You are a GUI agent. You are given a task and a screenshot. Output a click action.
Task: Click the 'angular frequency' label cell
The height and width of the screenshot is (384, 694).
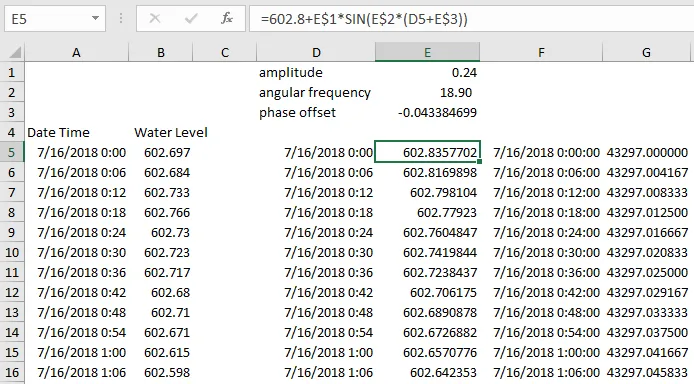pyautogui.click(x=316, y=92)
